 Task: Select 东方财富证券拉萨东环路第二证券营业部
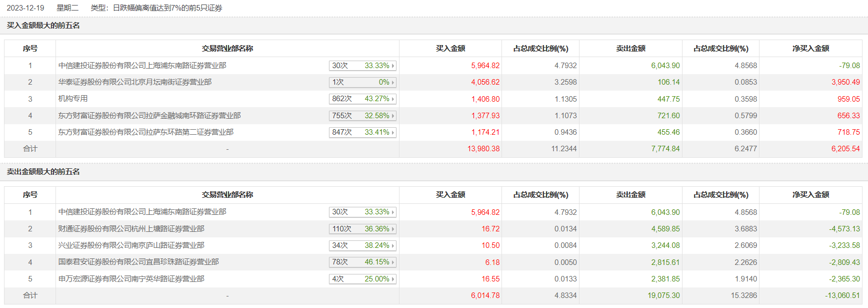(146, 132)
